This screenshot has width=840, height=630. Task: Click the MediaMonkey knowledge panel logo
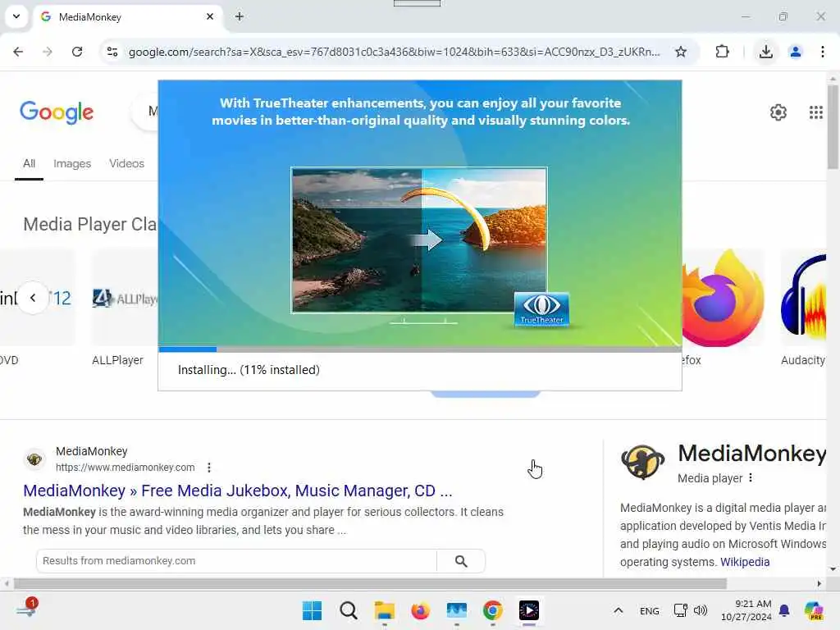pyautogui.click(x=643, y=461)
